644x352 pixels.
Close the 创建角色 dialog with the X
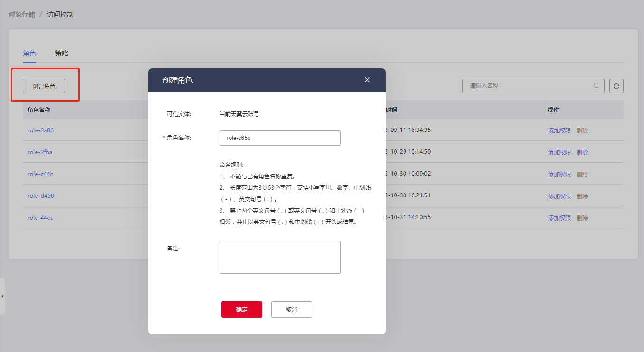click(367, 80)
